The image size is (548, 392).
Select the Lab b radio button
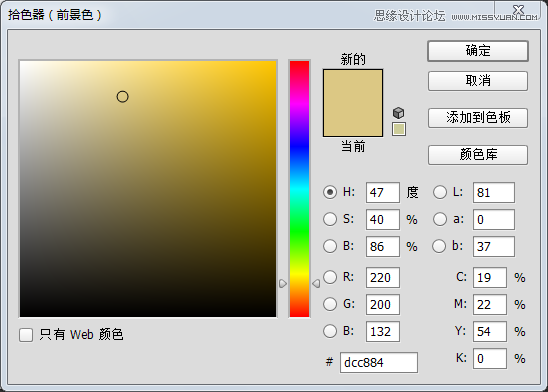click(439, 246)
